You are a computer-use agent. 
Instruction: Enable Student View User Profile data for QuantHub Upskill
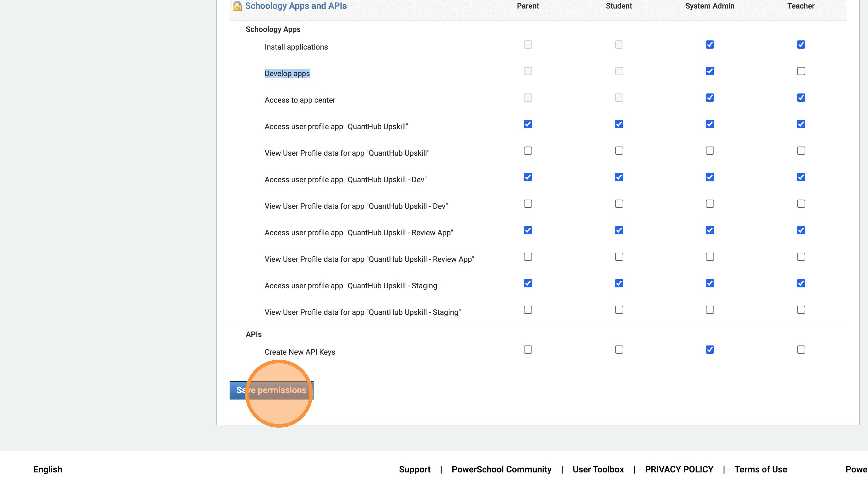coord(619,151)
